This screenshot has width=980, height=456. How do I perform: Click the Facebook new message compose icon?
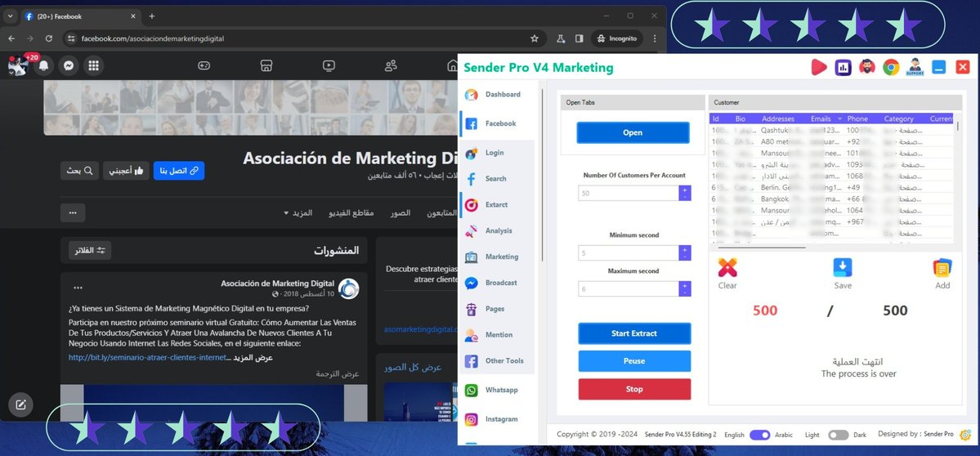pyautogui.click(x=20, y=405)
